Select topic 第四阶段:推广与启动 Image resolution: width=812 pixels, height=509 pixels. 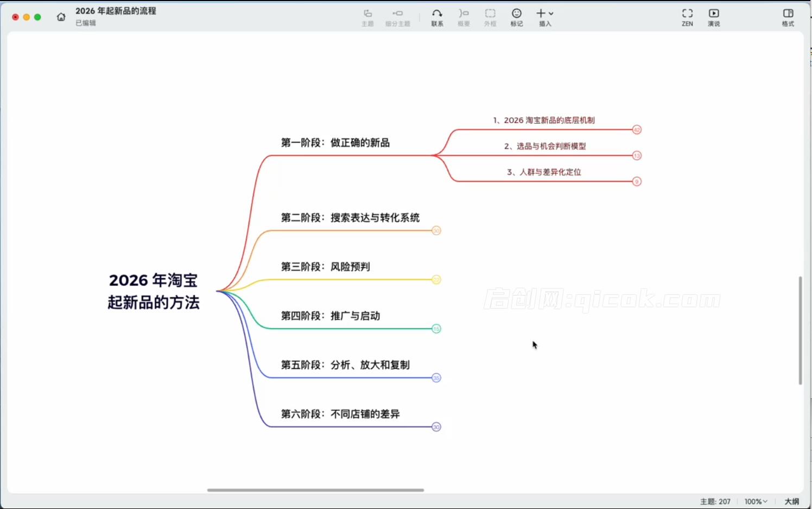[x=331, y=316]
